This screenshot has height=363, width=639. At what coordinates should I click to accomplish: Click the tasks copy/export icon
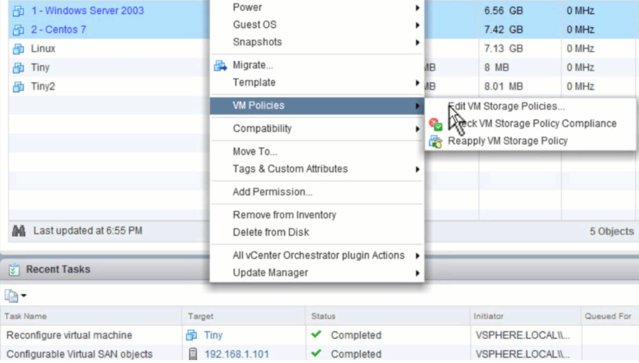point(11,296)
